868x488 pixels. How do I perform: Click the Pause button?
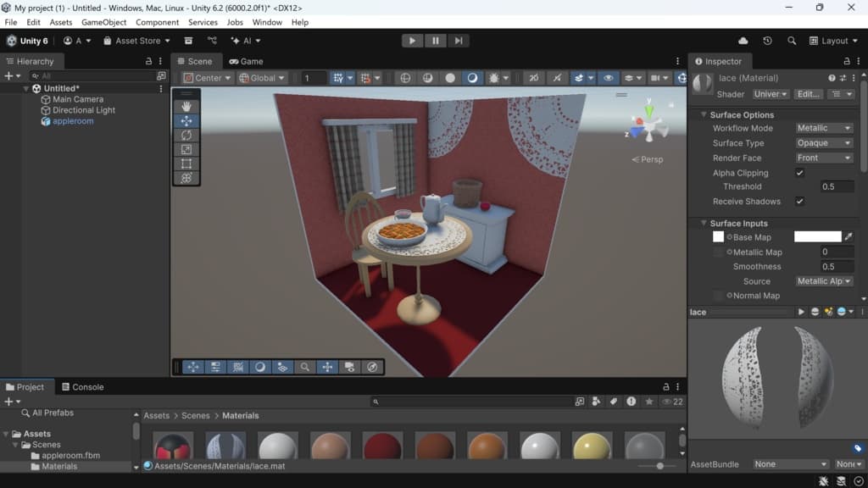coord(435,41)
